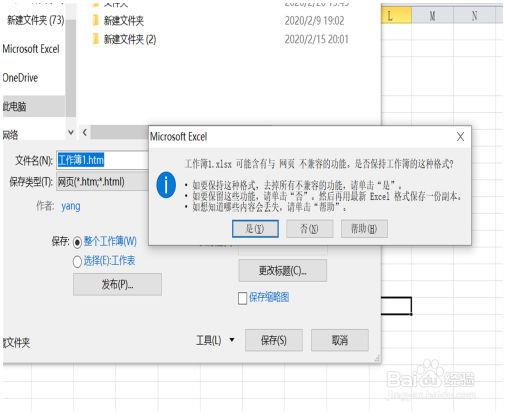Click the blue information icon in dialog
Viewport: 506px width, 415px height.
(166, 185)
